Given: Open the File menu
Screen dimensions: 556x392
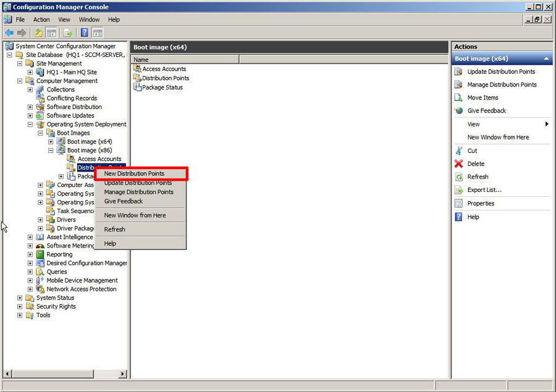Looking at the screenshot, I should tap(20, 20).
